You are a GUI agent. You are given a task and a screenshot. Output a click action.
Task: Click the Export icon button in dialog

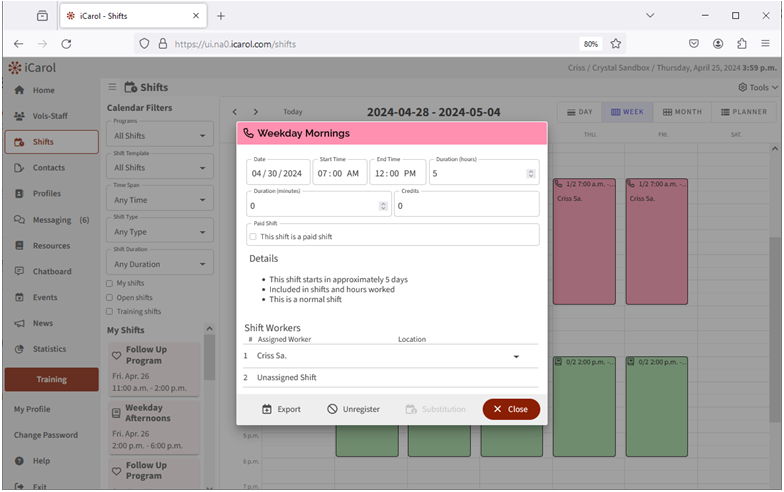(x=267, y=409)
